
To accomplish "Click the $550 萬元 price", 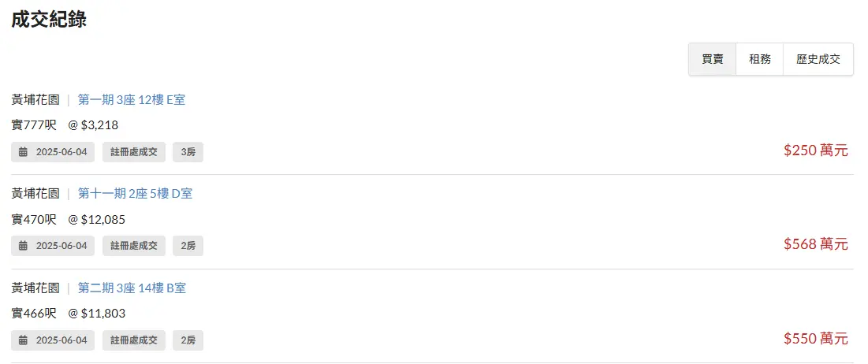I will [815, 339].
